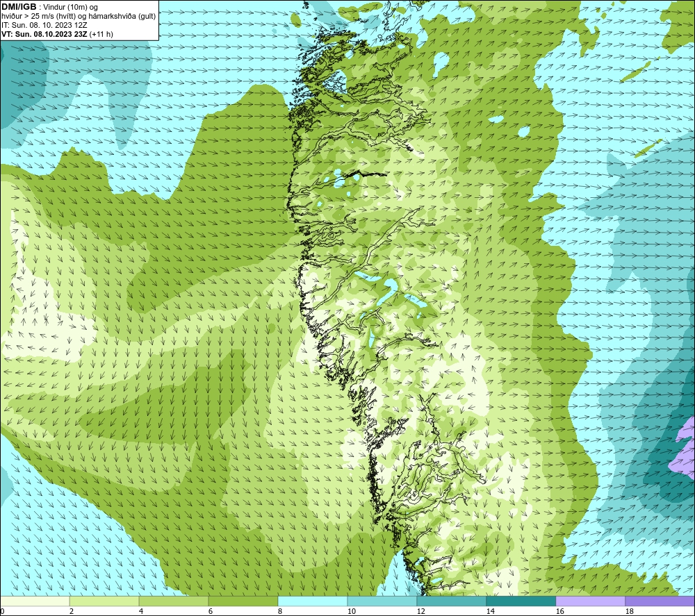
Task: Click the IT: Sun. 08. 10. 2023 12Z line
Action: point(44,25)
